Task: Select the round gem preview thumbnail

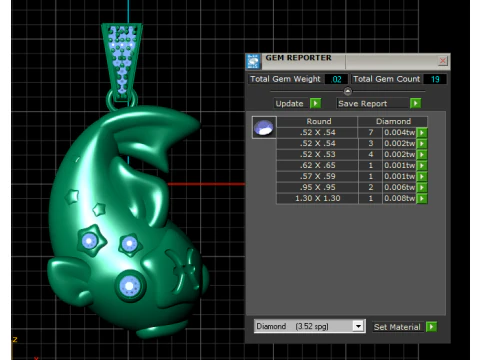Action: (264, 128)
